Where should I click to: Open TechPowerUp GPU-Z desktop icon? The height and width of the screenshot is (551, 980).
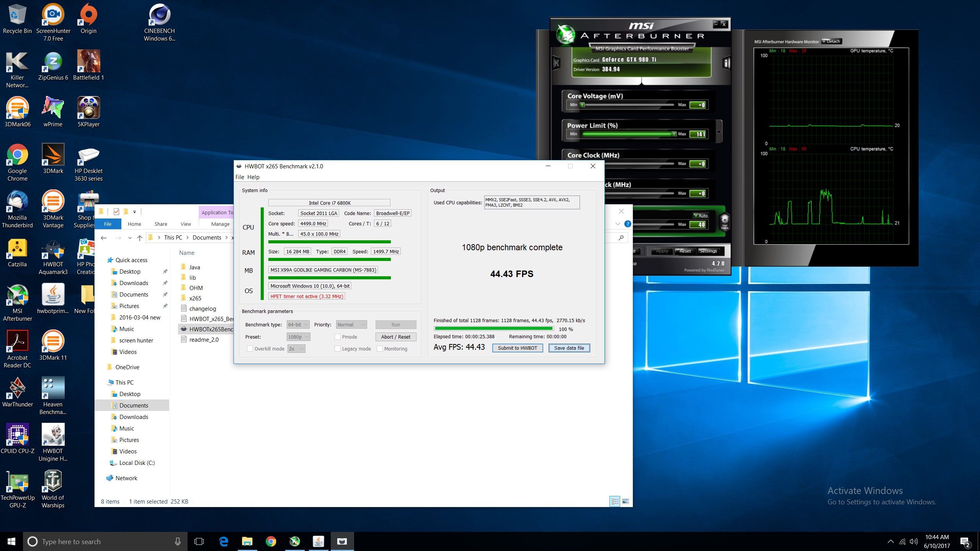(17, 489)
